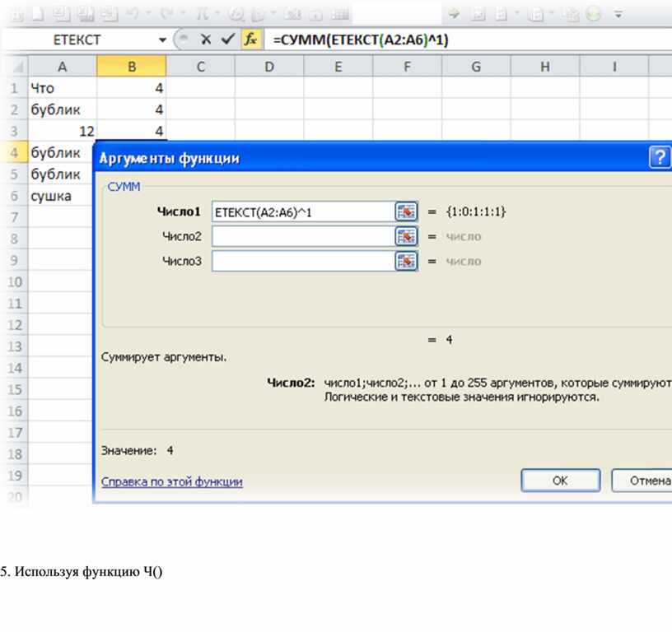
Task: Click the Name Box showing ЕТЕКСТ
Action: pyautogui.click(x=78, y=39)
